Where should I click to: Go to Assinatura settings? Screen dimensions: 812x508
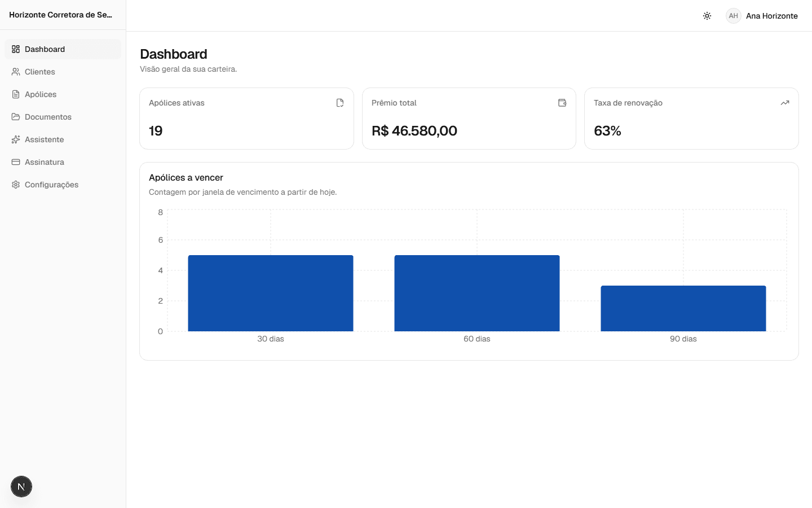tap(63, 162)
